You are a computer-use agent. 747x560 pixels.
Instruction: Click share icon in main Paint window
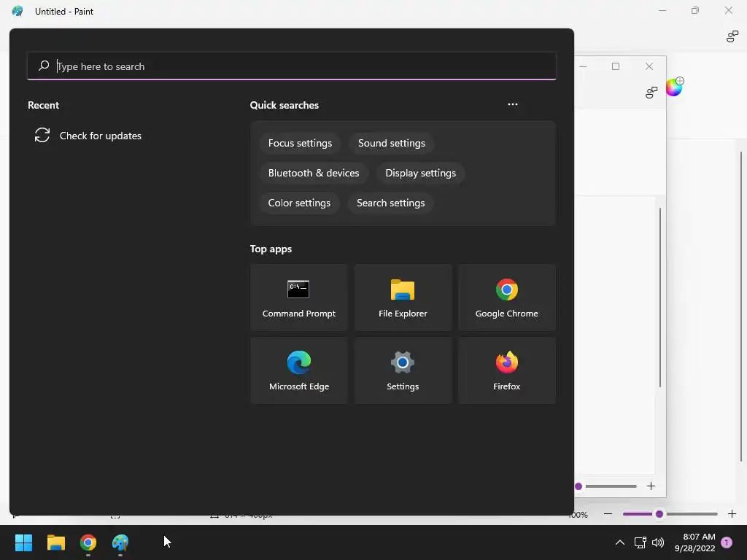[x=732, y=36]
